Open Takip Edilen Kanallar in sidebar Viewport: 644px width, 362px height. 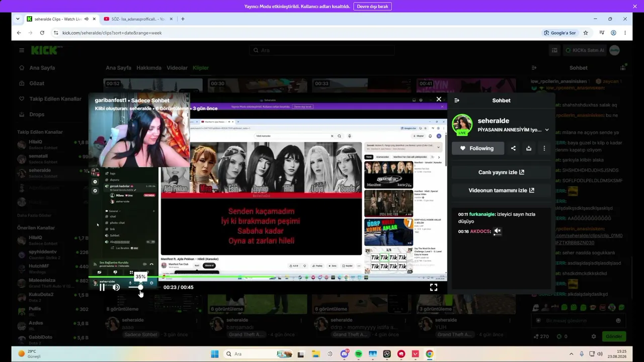(55, 99)
